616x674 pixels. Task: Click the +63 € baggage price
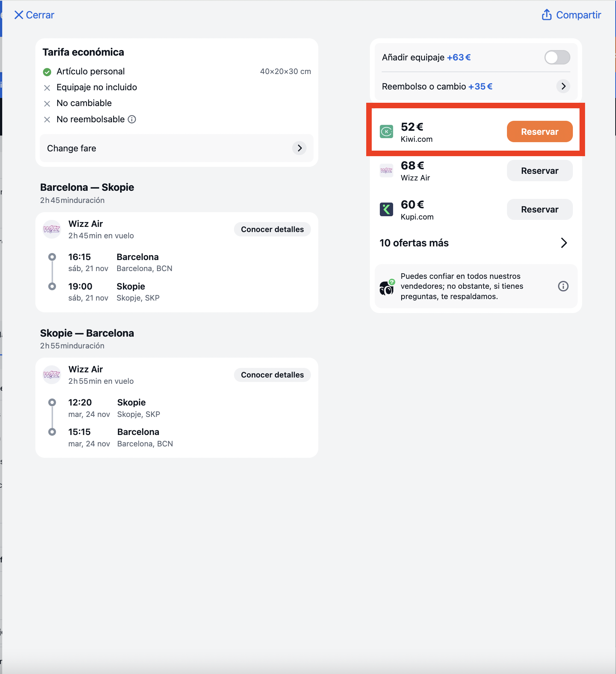[459, 57]
